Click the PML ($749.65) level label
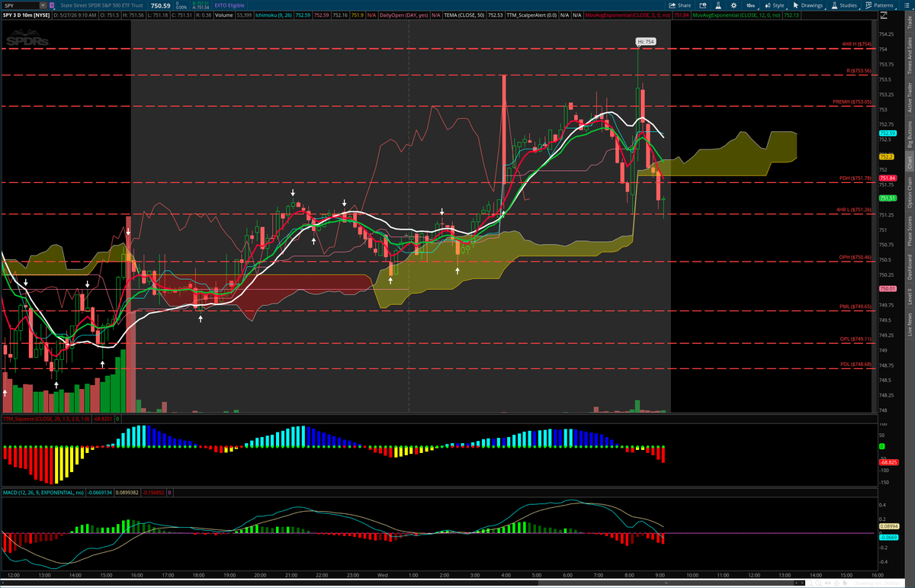Screen dimensions: 915x588 [x=856, y=306]
